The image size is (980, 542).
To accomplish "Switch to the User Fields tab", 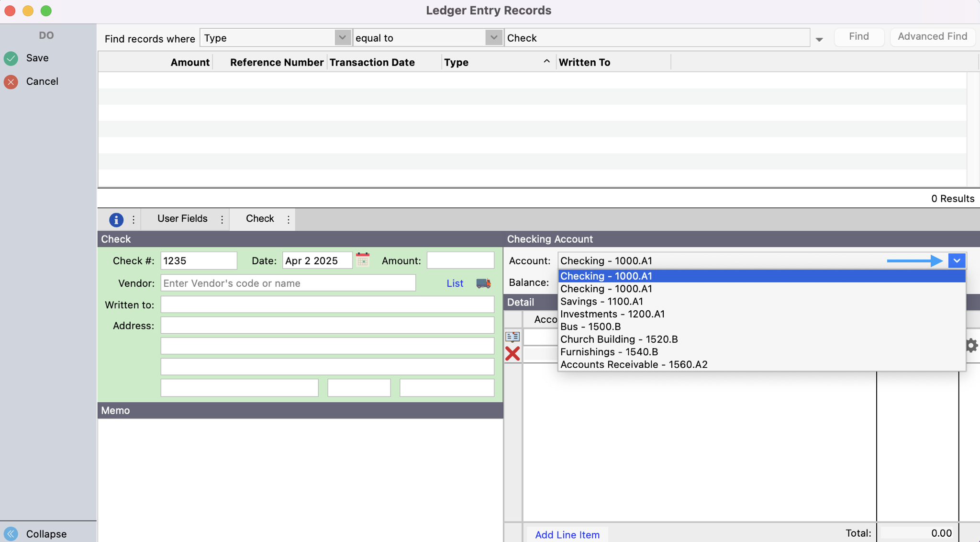I will pyautogui.click(x=182, y=219).
